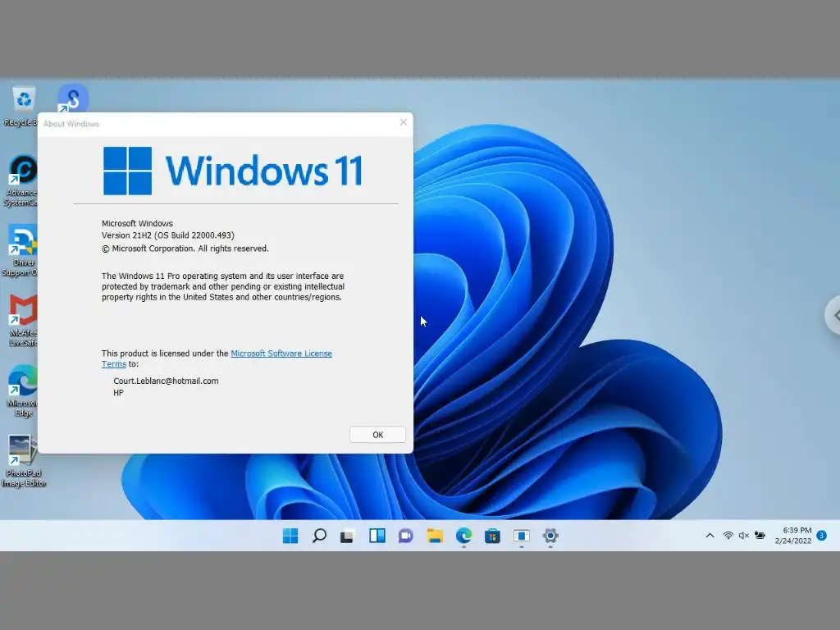Click the Court.Leblanc@hotmail.com licensee text
This screenshot has height=630, width=840.
point(166,381)
